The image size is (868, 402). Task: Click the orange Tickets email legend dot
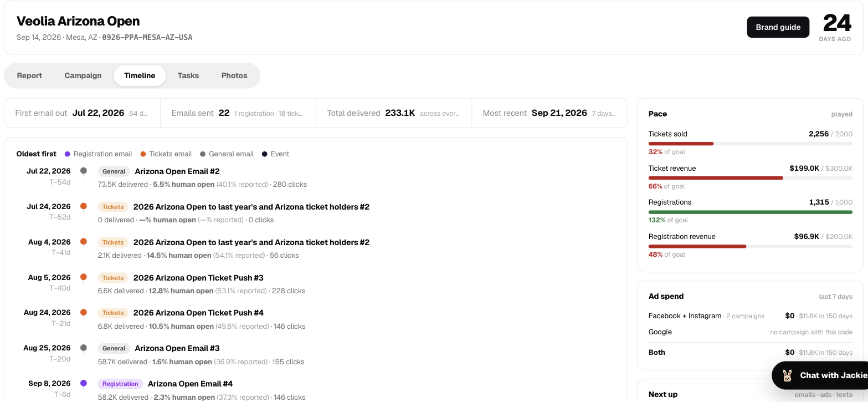coord(143,154)
